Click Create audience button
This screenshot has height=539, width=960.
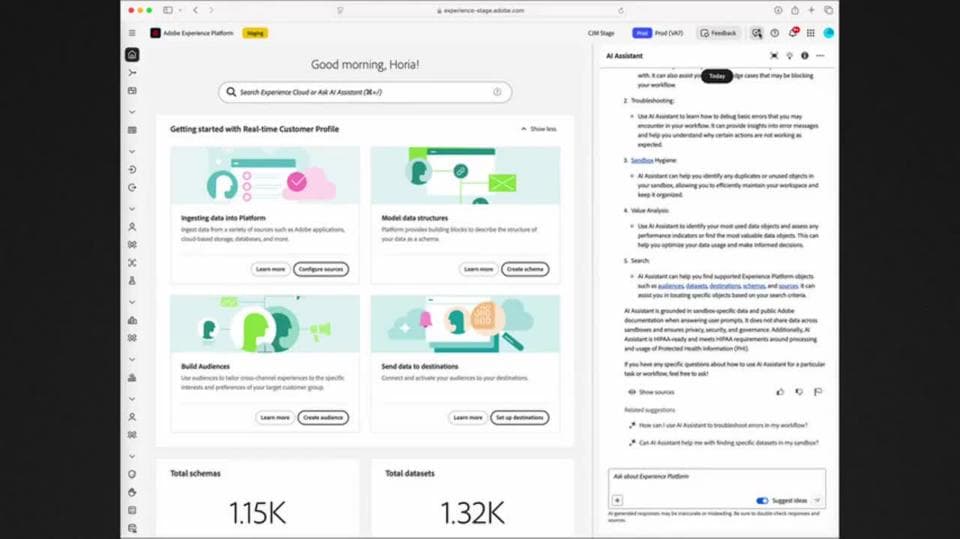(323, 418)
